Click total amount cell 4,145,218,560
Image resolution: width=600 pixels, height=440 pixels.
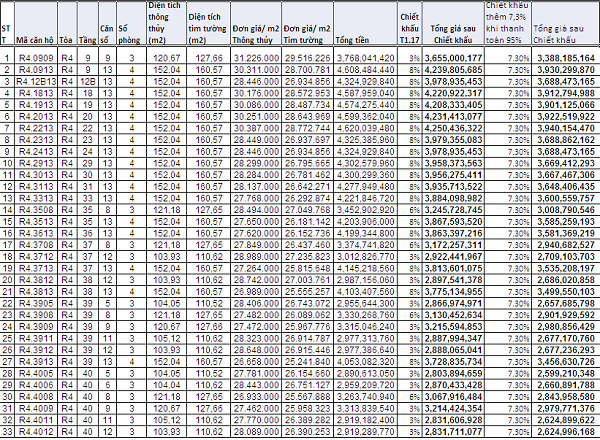pyautogui.click(x=365, y=268)
